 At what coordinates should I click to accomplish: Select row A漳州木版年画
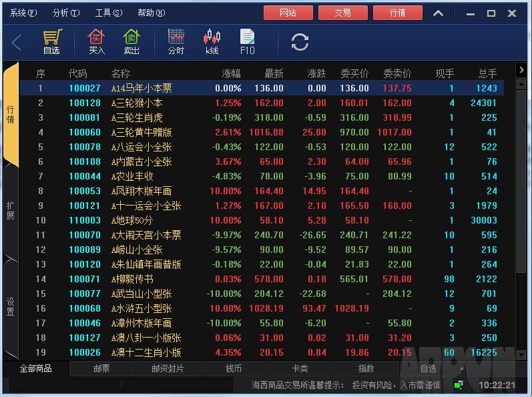click(x=262, y=323)
